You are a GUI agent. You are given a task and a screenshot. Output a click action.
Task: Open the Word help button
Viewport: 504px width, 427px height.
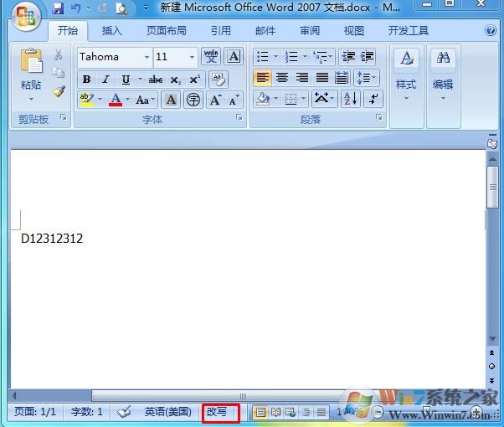[491, 30]
